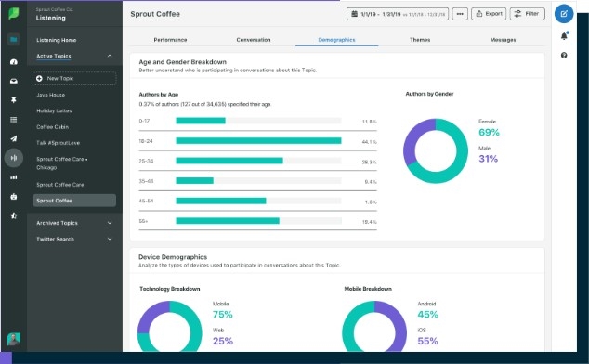The height and width of the screenshot is (364, 589).
Task: Open the inbox tray icon in sidebar
Action: (x=14, y=81)
